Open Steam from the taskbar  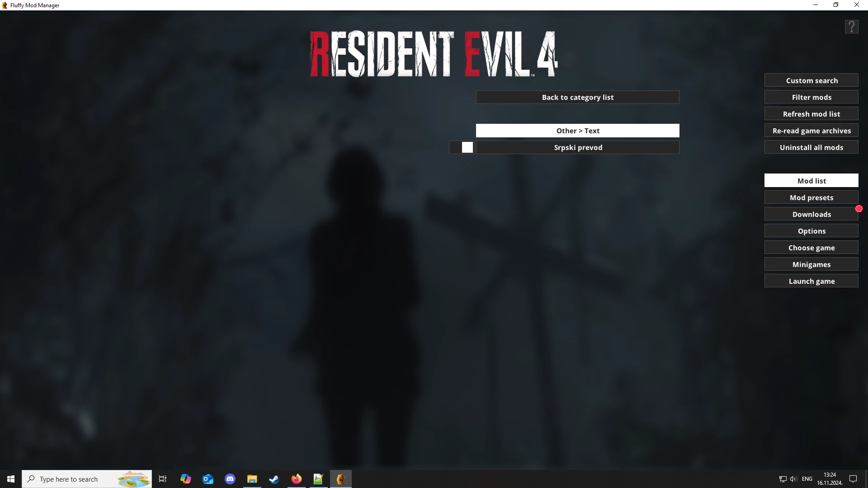click(x=274, y=479)
